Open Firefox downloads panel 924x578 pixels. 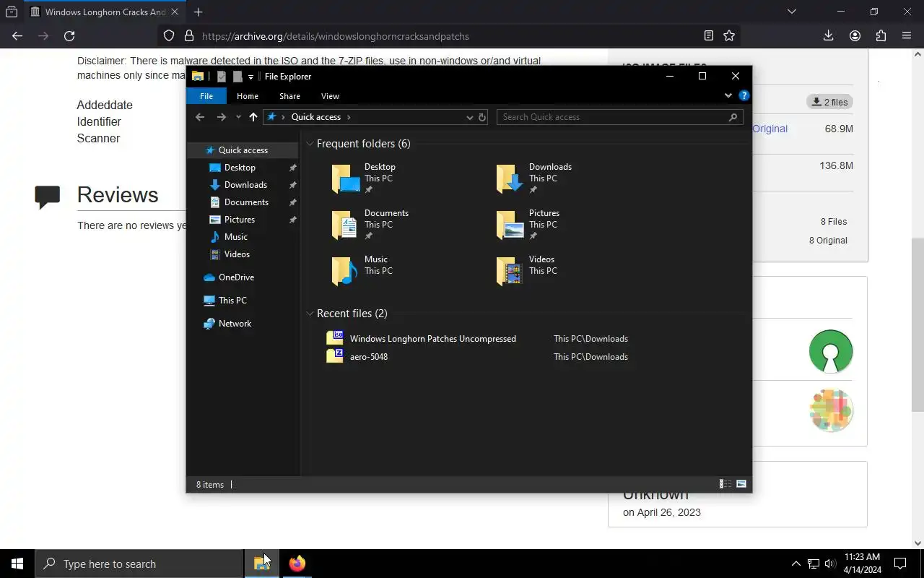tap(828, 36)
